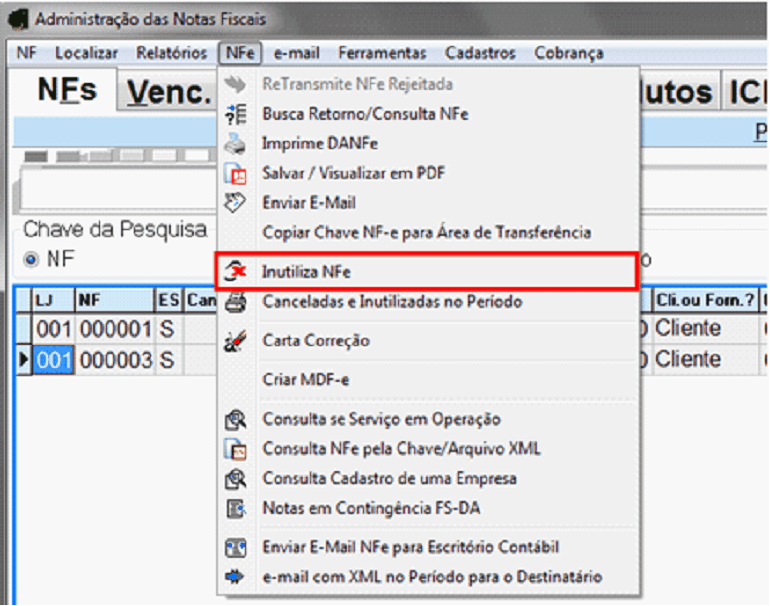Click the Enviar E-Mail icon

[236, 202]
